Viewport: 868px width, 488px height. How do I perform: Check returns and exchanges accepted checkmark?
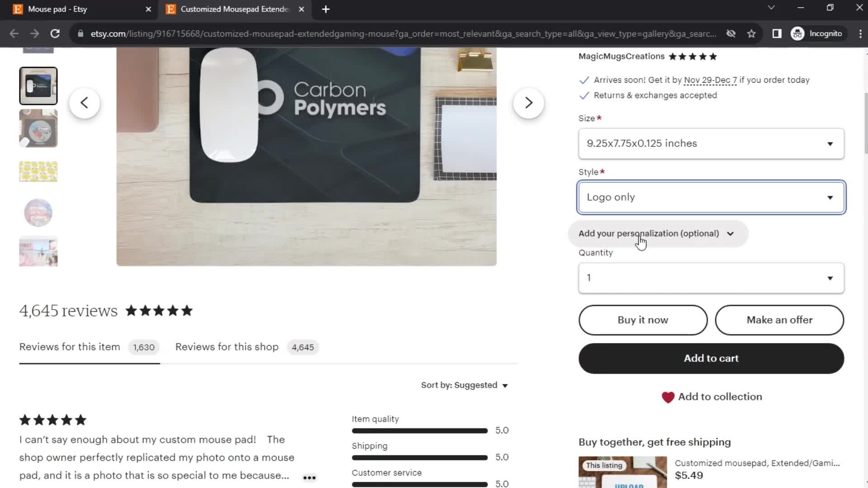584,95
